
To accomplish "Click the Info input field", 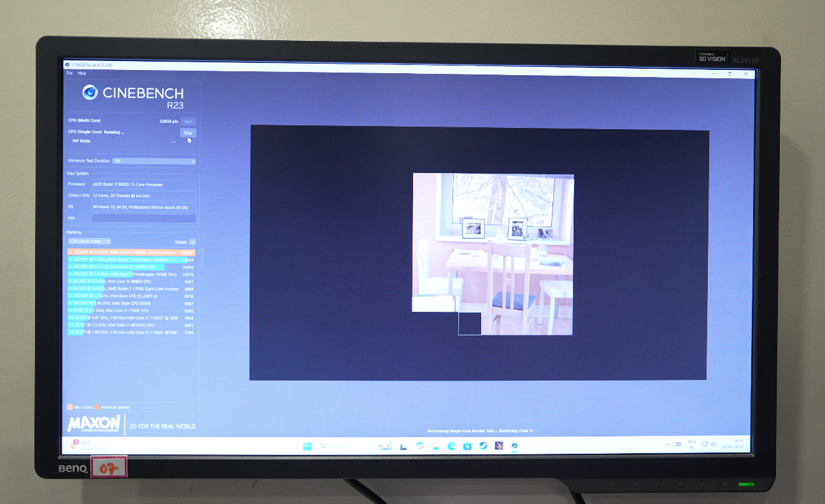I will (x=144, y=218).
